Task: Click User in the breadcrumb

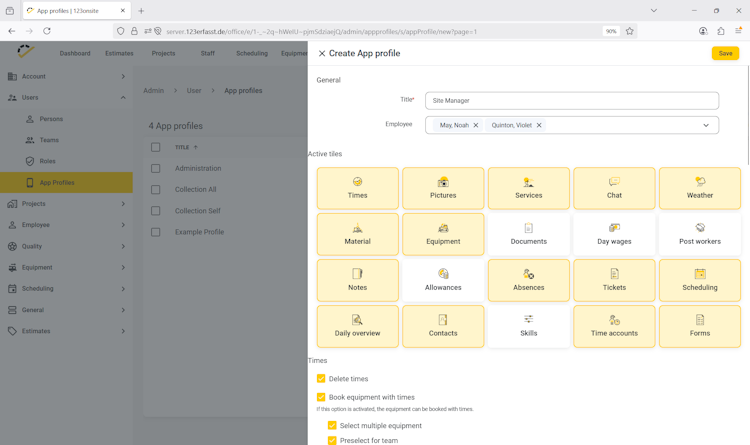Action: [194, 90]
